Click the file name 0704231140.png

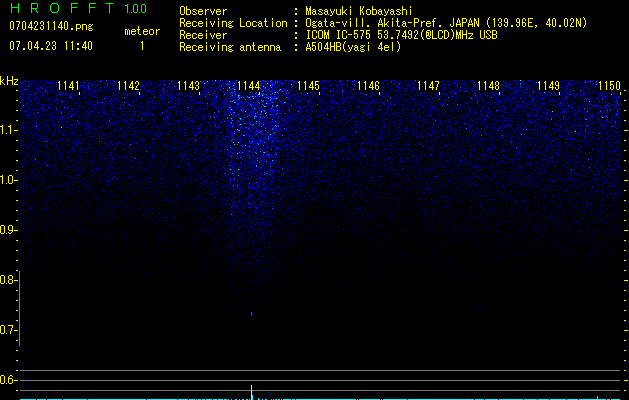coord(51,26)
